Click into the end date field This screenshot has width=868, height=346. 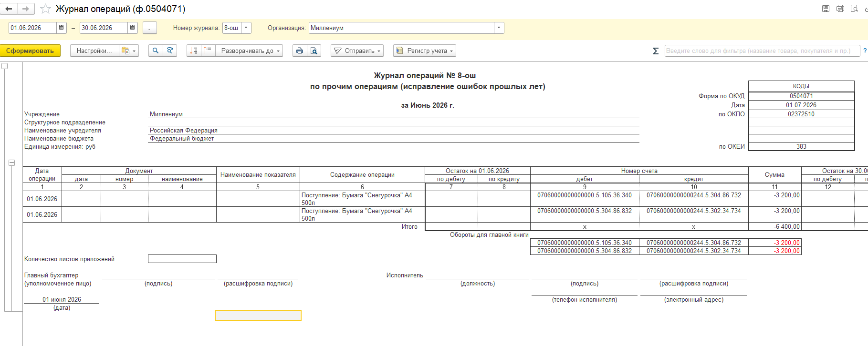point(104,28)
